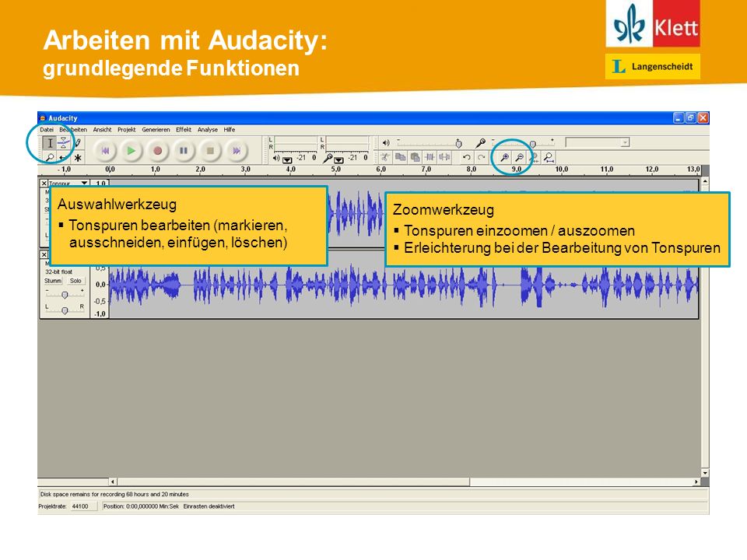Click the 11,0 mark on the timeline ruler
The image size is (747, 560).
tap(606, 169)
